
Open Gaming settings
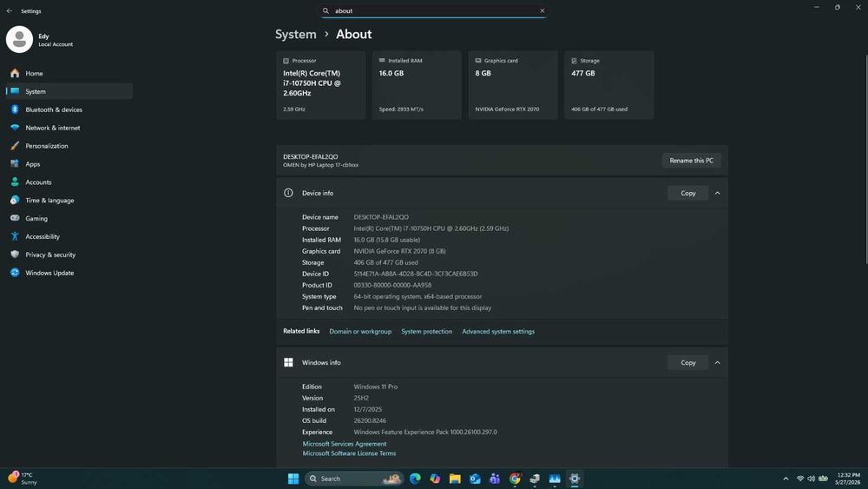[69, 218]
